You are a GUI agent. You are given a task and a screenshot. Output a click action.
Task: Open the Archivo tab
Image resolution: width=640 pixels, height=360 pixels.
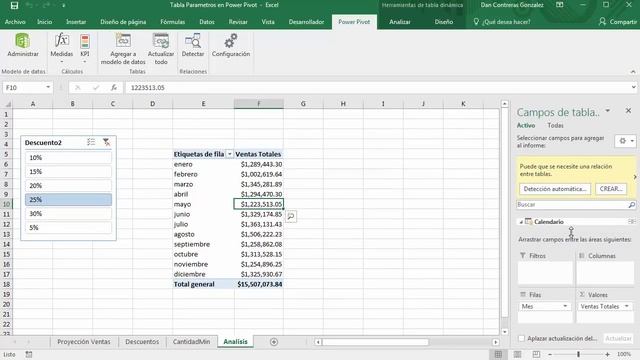pyautogui.click(x=15, y=22)
